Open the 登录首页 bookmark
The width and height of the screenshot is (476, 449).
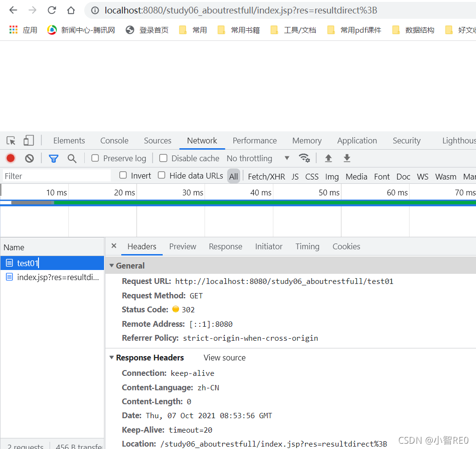pyautogui.click(x=147, y=30)
